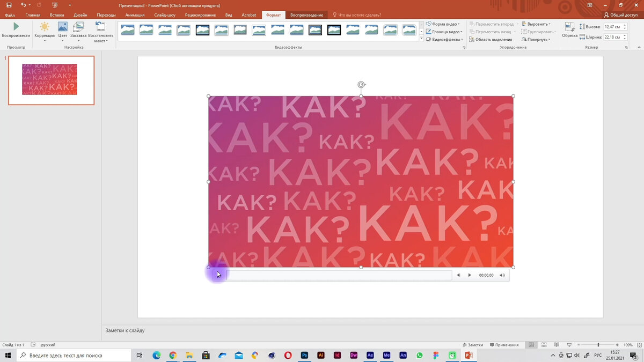644x362 pixels.
Task: Play the video preview using Воспроизвести
Action: pos(16,30)
